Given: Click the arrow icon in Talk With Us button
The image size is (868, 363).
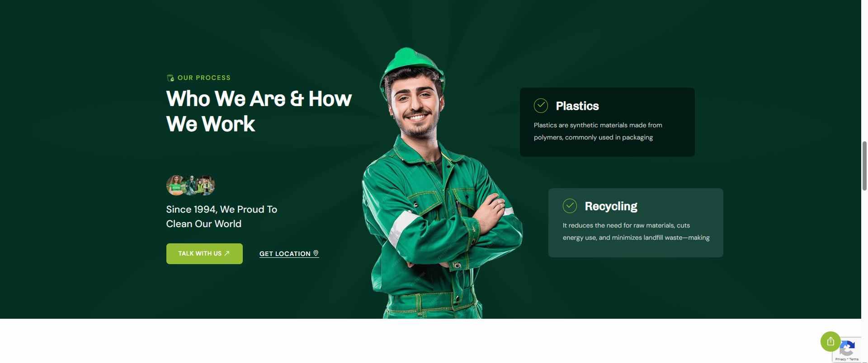Looking at the screenshot, I should [227, 253].
